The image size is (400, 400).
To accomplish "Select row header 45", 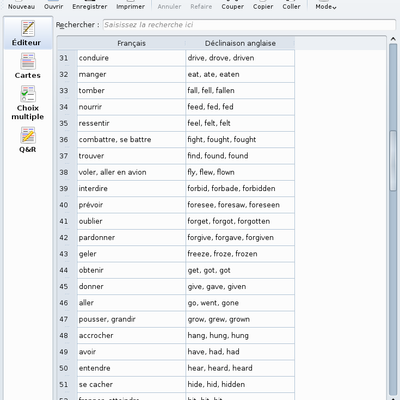I will (67, 287).
